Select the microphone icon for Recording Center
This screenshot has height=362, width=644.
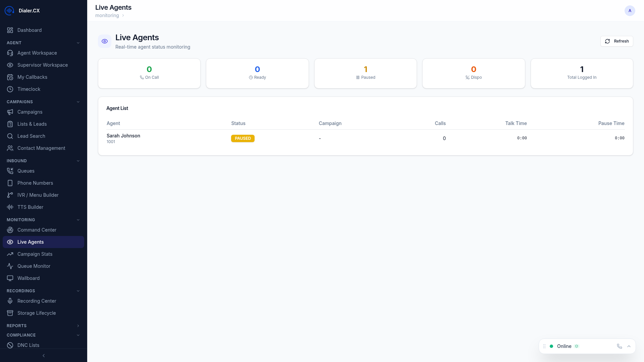10,301
